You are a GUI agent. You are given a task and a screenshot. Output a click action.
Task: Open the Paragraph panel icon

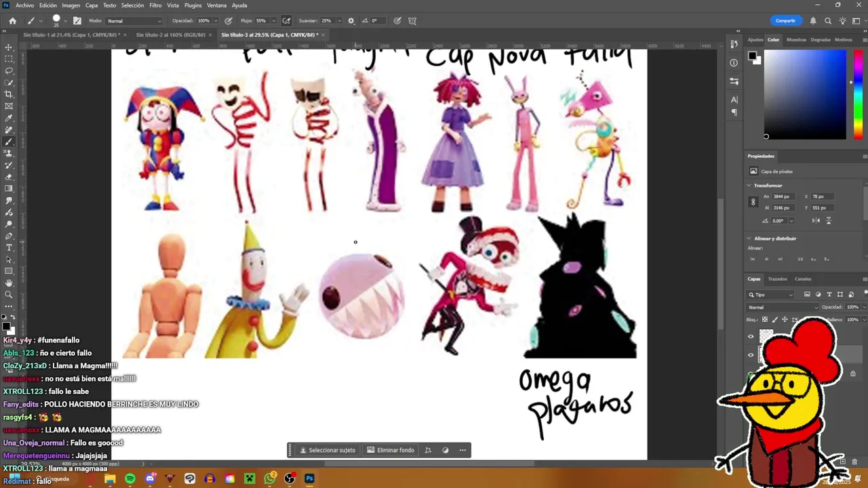734,113
